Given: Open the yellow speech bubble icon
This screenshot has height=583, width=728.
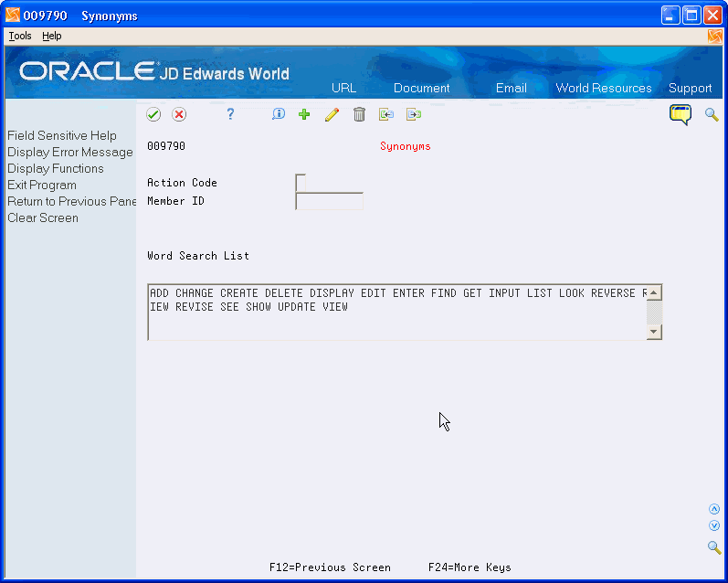Looking at the screenshot, I should (x=681, y=114).
